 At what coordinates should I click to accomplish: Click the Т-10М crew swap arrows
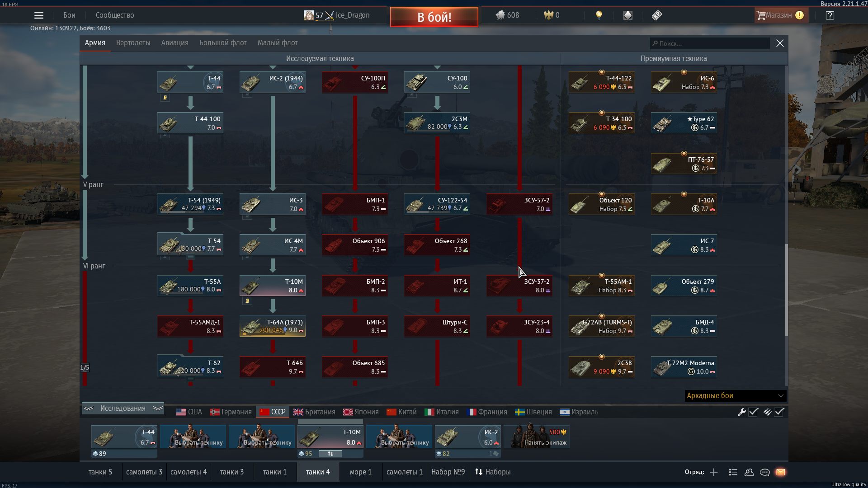(330, 454)
